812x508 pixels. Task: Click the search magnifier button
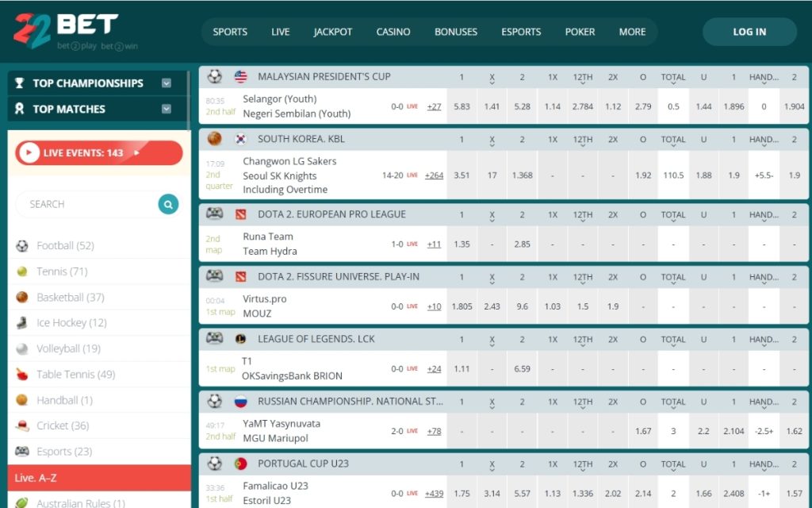pyautogui.click(x=168, y=204)
